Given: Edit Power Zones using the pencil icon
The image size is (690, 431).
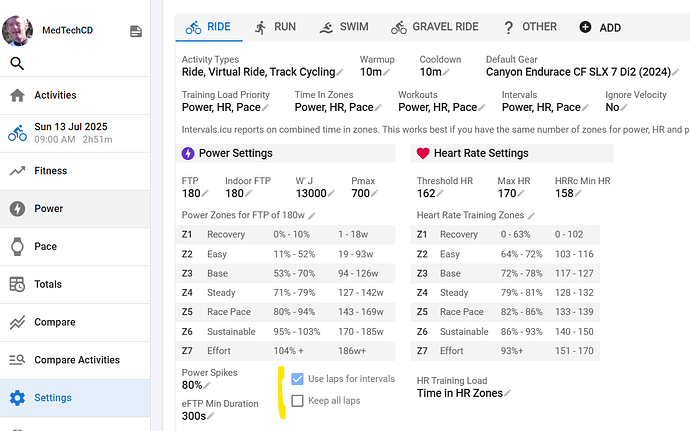Looking at the screenshot, I should click(x=312, y=216).
